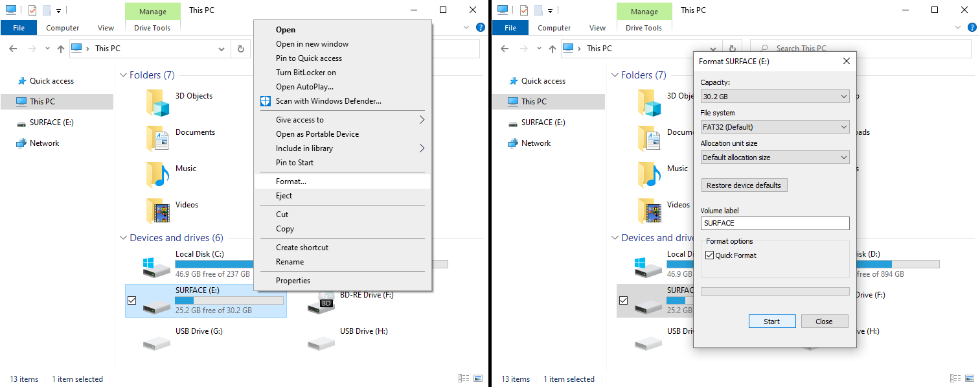Viewport: 980px width, 387px height.
Task: Open the Allocation unit size dropdown
Action: click(775, 158)
